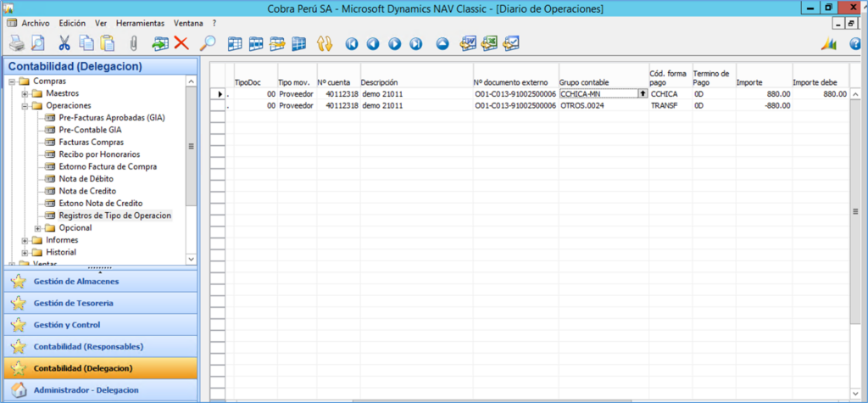The height and width of the screenshot is (403, 868).
Task: Click the Cut scissors icon
Action: [x=65, y=43]
